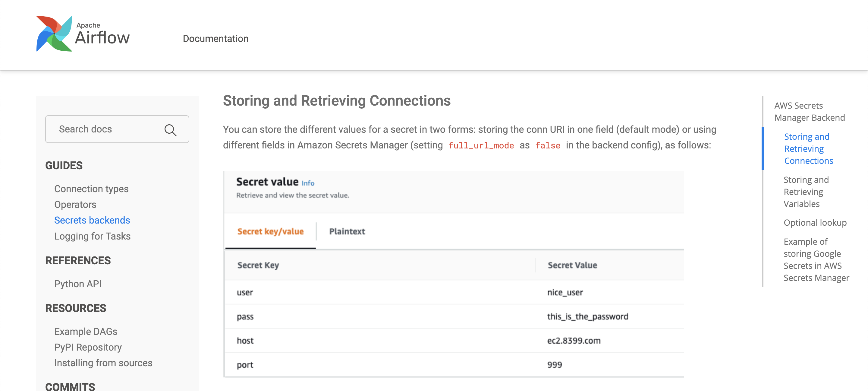Open the Documentation menu item
This screenshot has width=868, height=391.
[215, 39]
